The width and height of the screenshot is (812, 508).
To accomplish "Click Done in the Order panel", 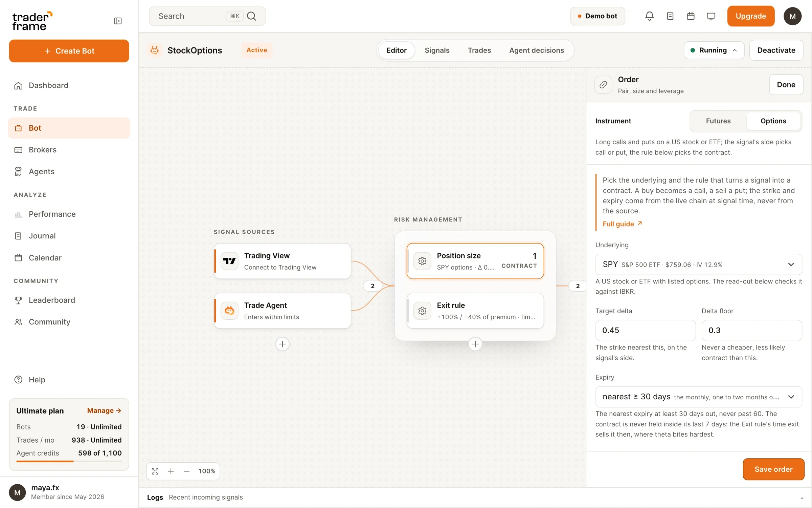I will [x=786, y=85].
